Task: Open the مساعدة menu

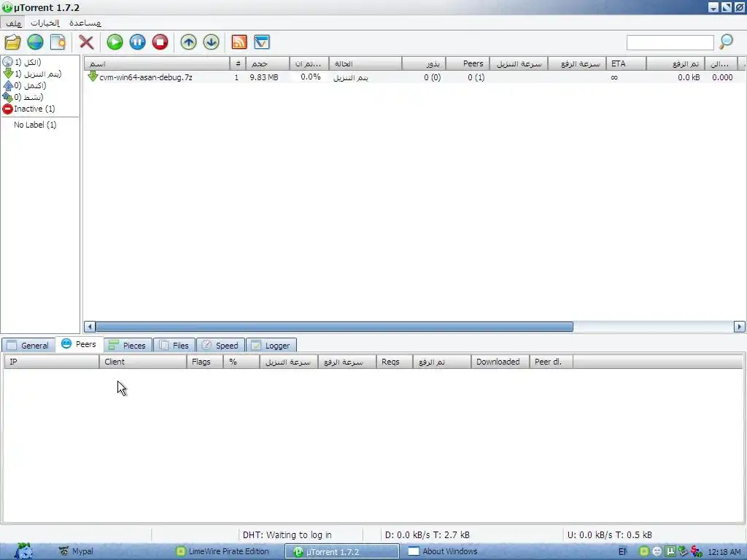Action: coord(85,23)
